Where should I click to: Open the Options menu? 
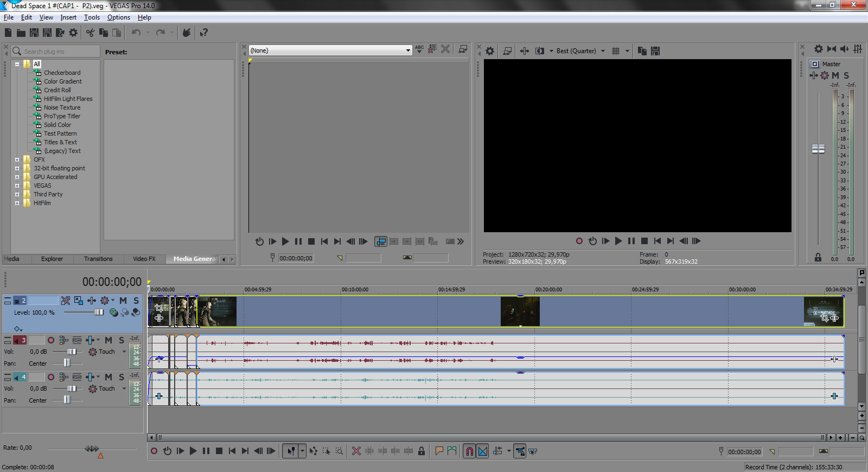(119, 17)
